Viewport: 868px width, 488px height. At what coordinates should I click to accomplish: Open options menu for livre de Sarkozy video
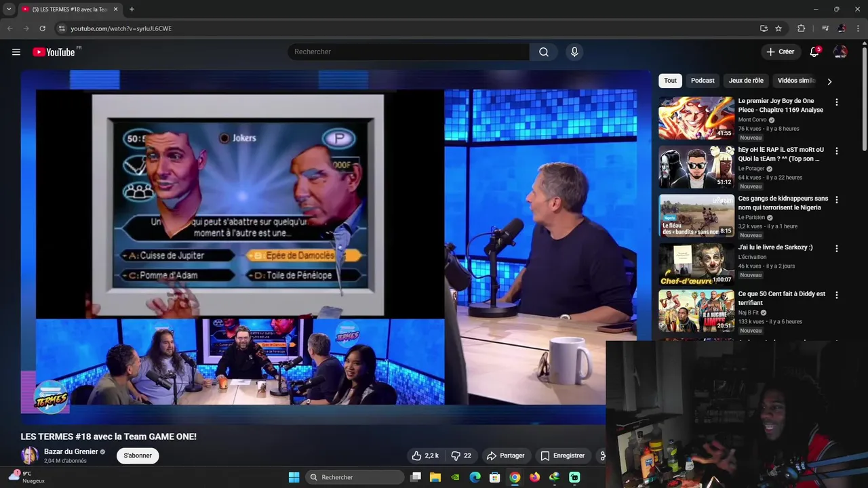836,249
